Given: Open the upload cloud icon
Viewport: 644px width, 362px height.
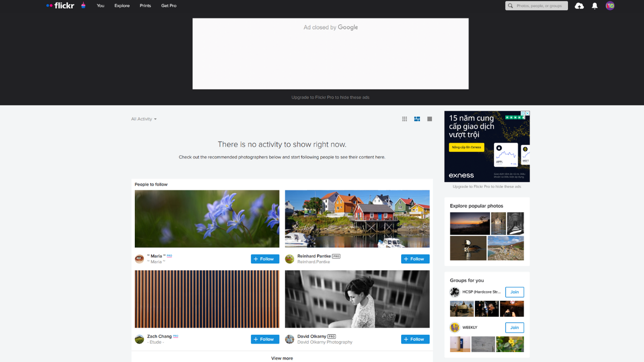Looking at the screenshot, I should pyautogui.click(x=579, y=6).
